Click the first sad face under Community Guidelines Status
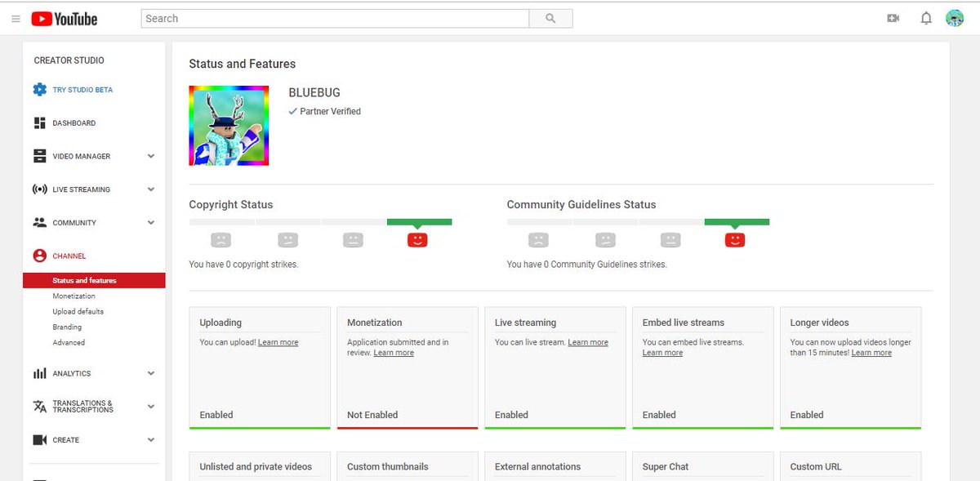Viewport: 980px width, 481px height. click(x=538, y=240)
